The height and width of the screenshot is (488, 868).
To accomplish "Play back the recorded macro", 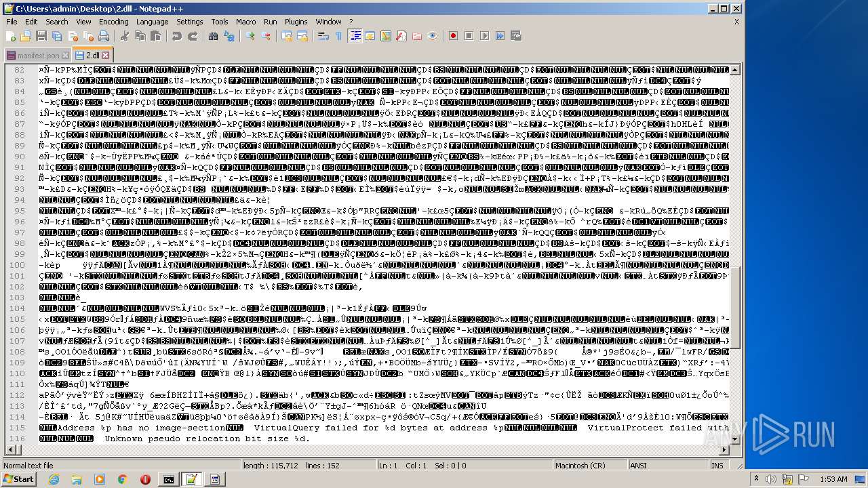I will tap(484, 36).
